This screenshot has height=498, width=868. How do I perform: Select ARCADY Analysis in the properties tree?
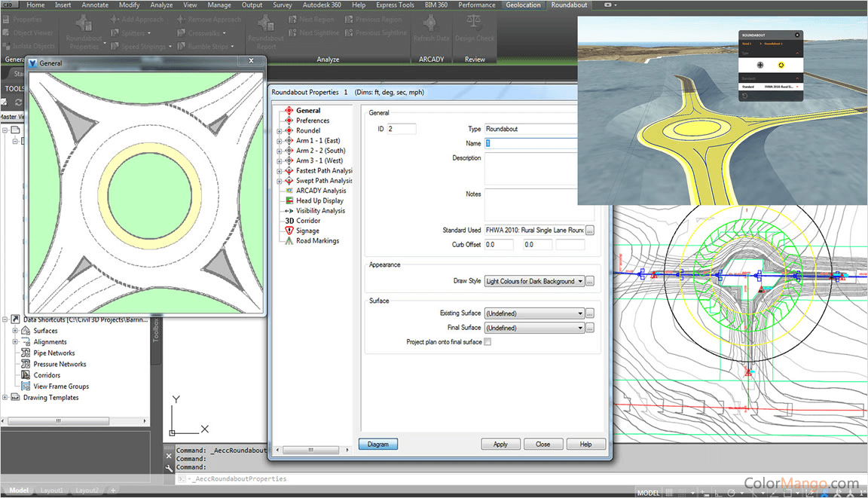tap(320, 191)
